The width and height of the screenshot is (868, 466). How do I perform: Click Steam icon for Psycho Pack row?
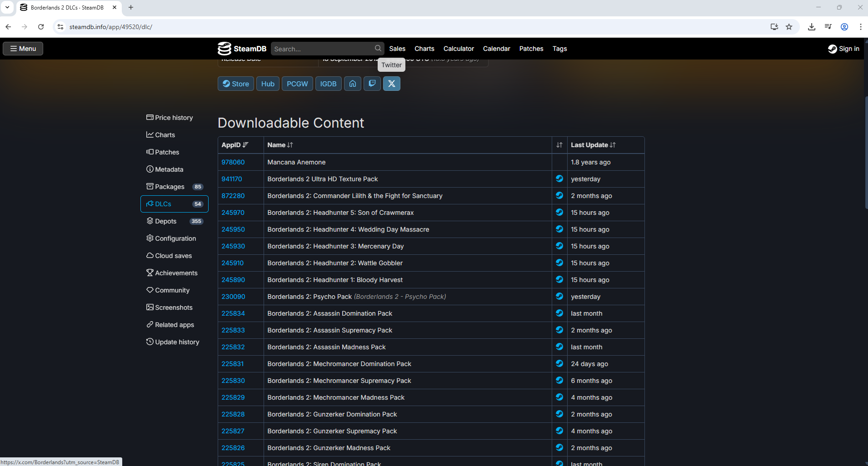[x=559, y=297]
